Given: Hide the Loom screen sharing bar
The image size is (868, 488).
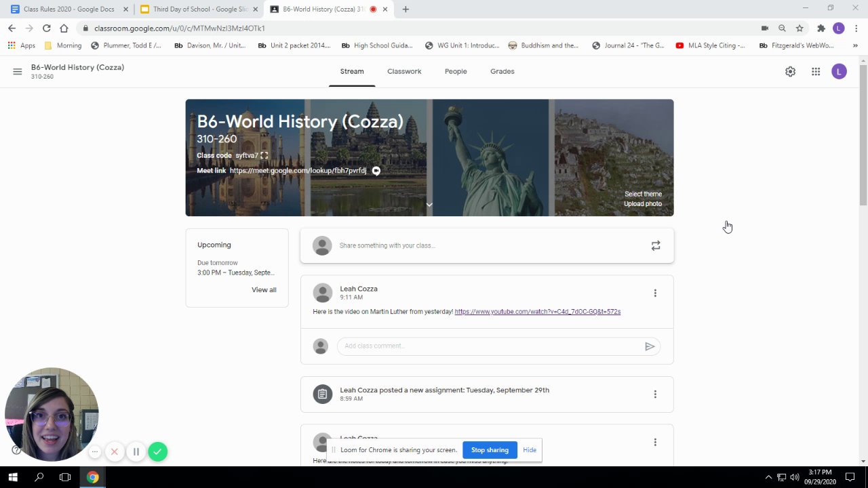Looking at the screenshot, I should click(530, 450).
